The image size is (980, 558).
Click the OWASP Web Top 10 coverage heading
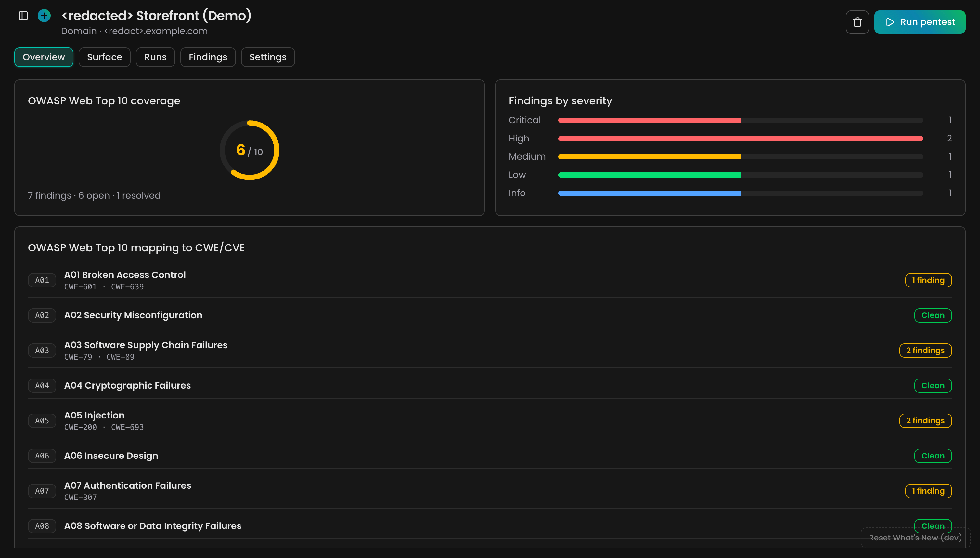104,101
